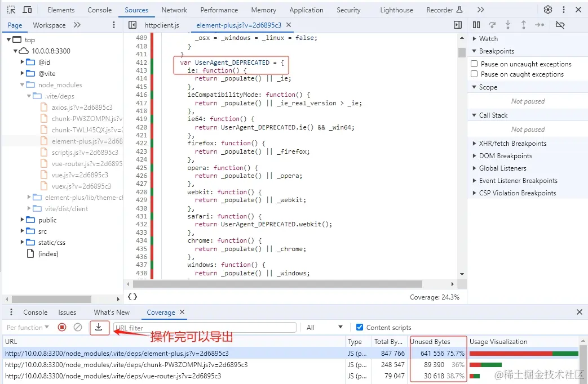Viewport: 588px width, 384px height.
Task: Close the bottom drawer panel
Action: [x=580, y=312]
